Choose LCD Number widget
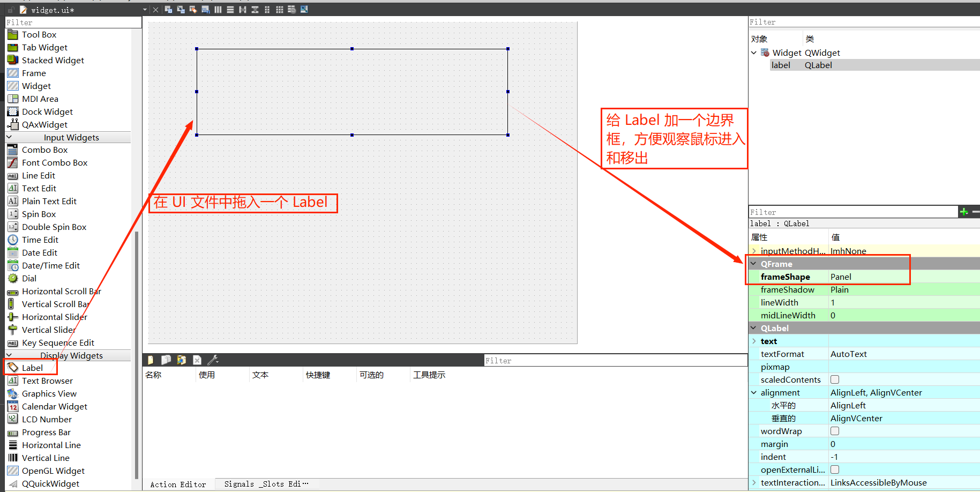 (x=47, y=419)
